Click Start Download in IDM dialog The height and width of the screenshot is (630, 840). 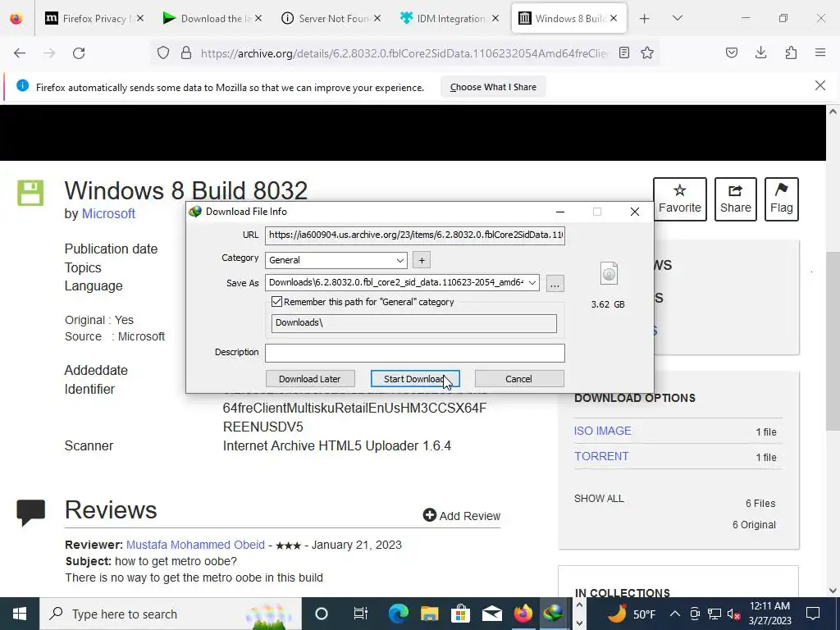(414, 379)
